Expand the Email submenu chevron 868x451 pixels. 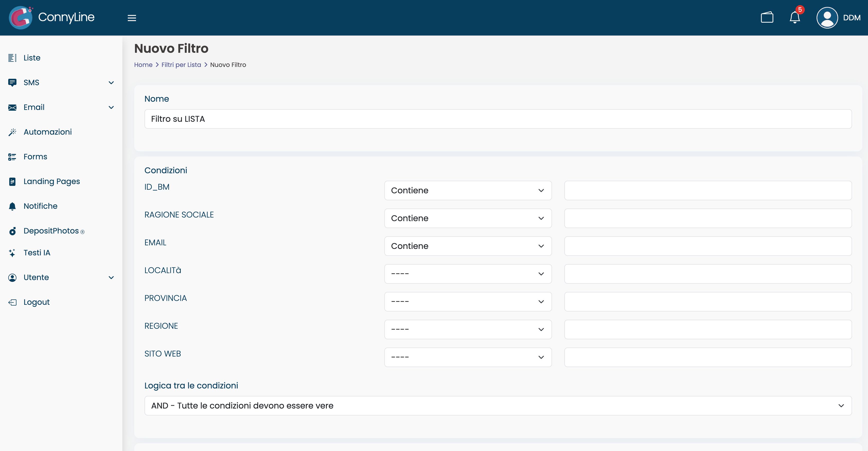(x=111, y=107)
